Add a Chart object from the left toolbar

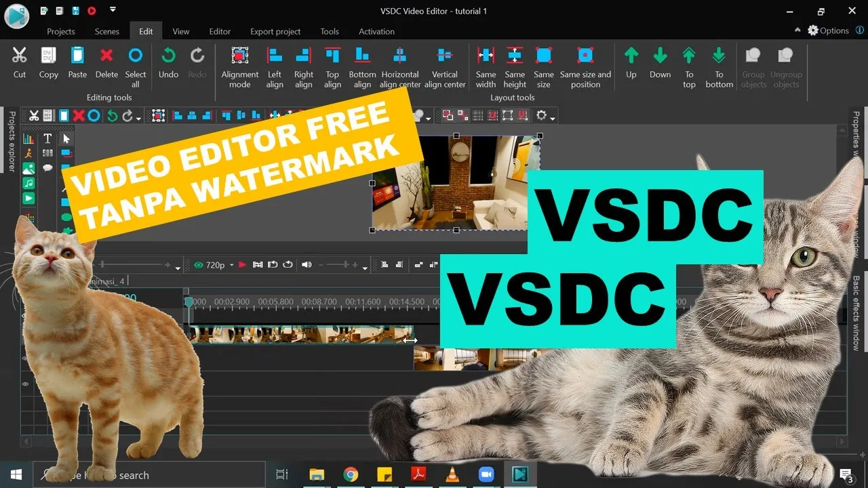tap(28, 138)
